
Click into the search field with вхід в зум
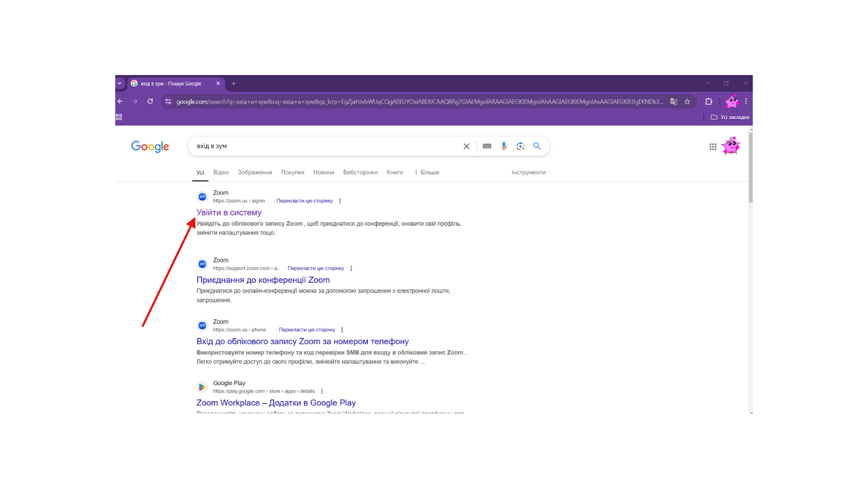click(325, 146)
